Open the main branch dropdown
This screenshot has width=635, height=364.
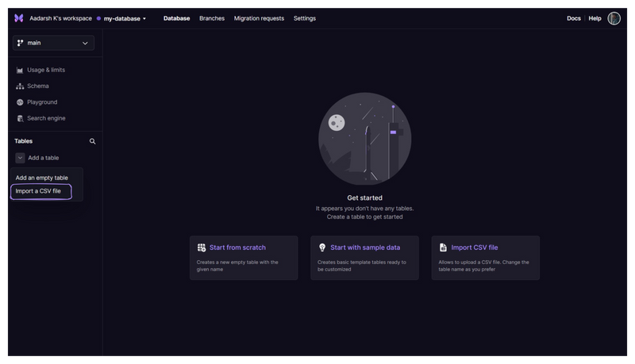(x=53, y=43)
